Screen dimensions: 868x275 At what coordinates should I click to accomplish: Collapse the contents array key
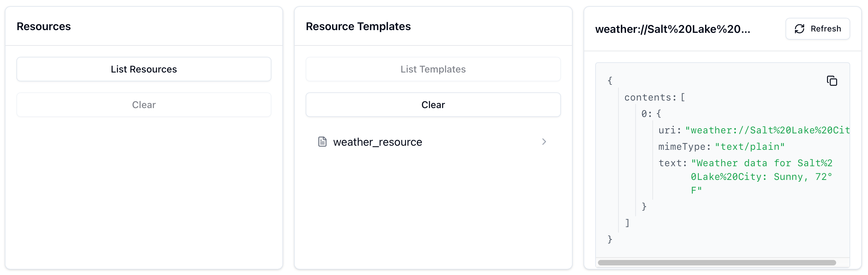[x=650, y=97]
